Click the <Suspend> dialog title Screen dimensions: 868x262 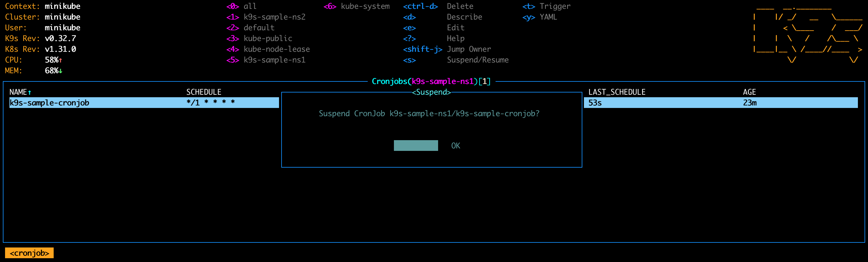[431, 92]
